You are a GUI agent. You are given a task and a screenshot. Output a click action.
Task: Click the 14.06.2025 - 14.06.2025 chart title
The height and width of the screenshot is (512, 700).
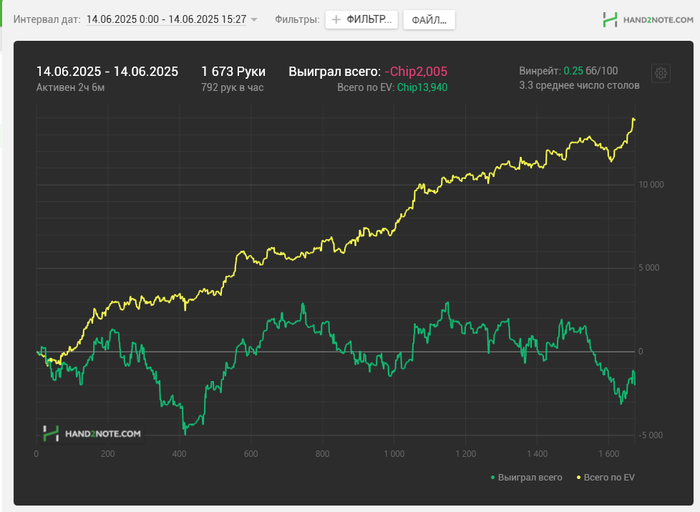point(107,71)
